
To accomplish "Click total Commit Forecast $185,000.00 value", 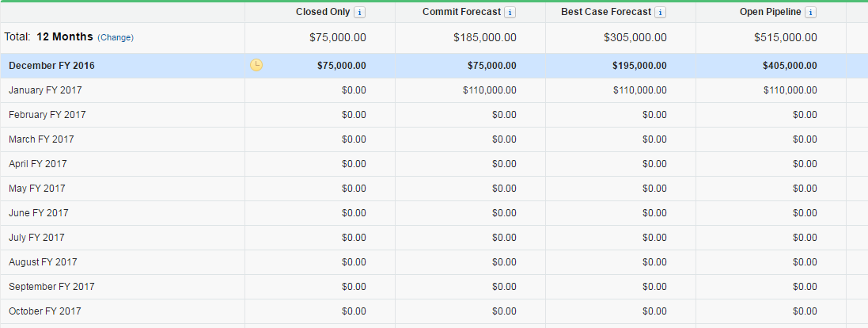I will [x=485, y=37].
